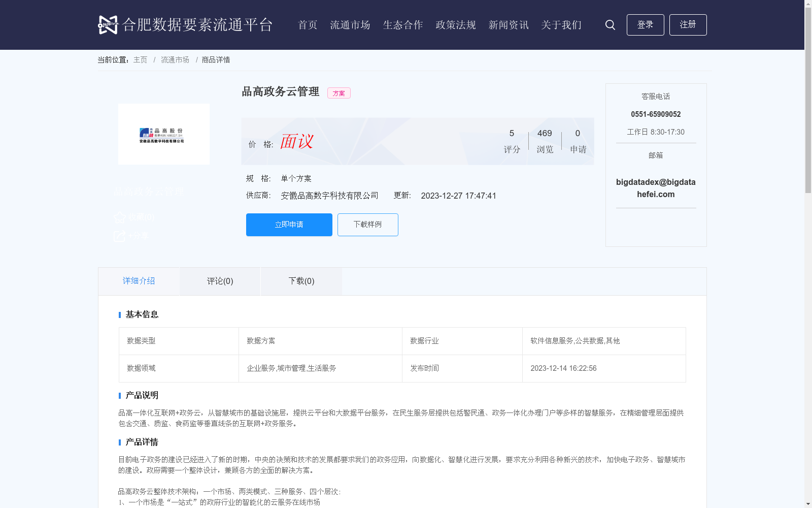Click the 数据行业 table label cell
Image resolution: width=812 pixels, height=508 pixels.
pyautogui.click(x=462, y=341)
